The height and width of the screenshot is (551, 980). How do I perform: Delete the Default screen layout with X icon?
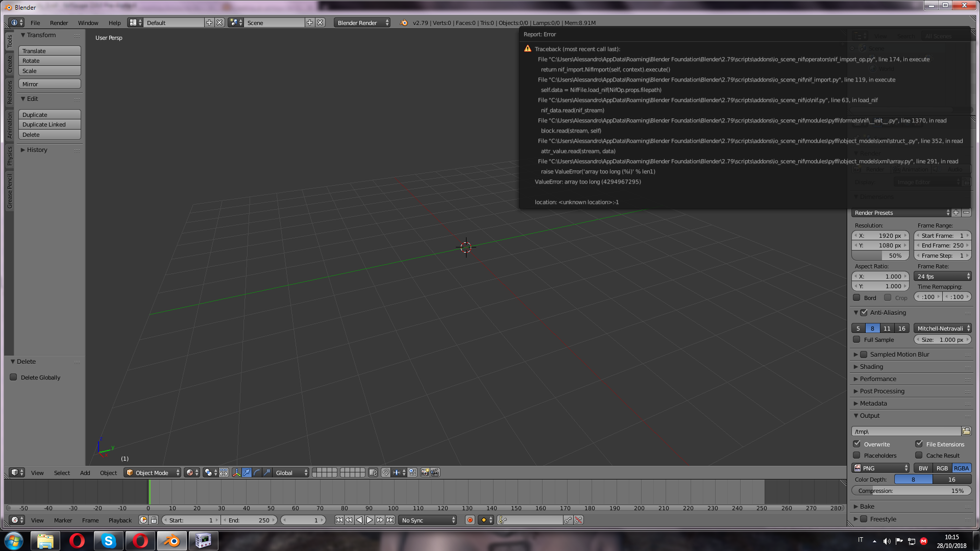coord(219,22)
